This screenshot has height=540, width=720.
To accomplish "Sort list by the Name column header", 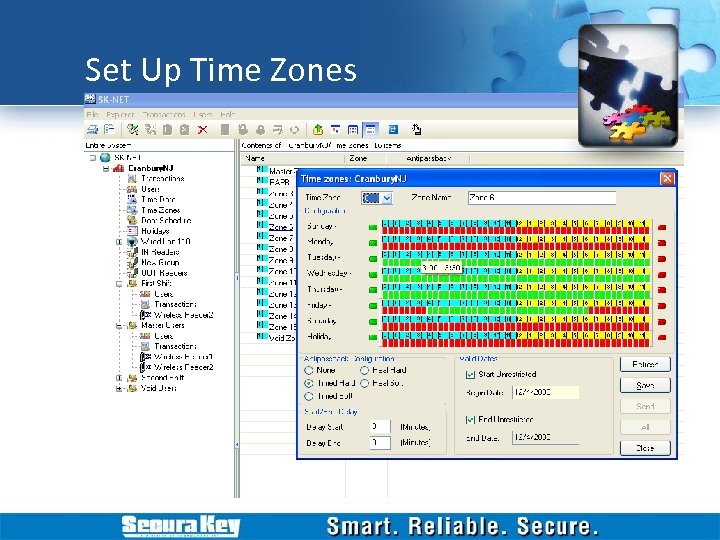I will (x=293, y=158).
